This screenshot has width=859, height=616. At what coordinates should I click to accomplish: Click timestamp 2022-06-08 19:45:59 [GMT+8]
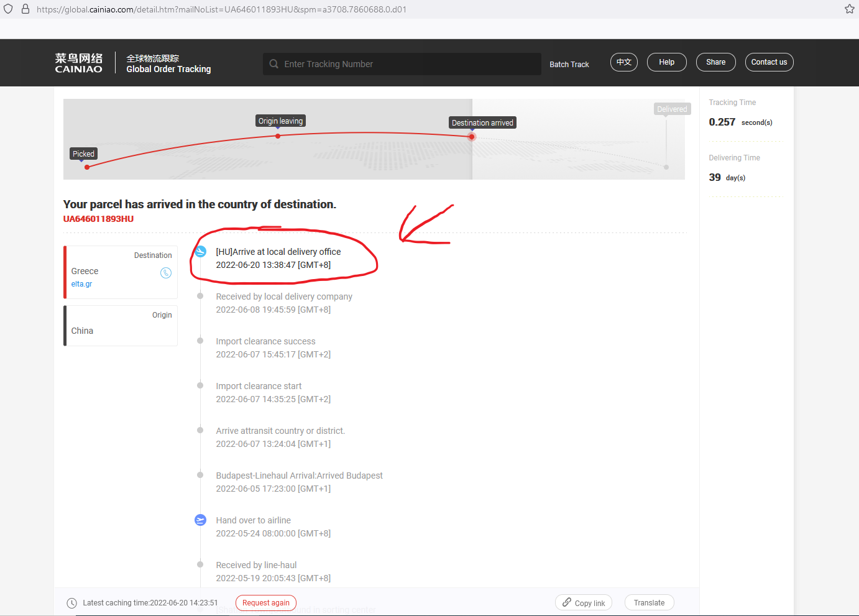point(273,310)
